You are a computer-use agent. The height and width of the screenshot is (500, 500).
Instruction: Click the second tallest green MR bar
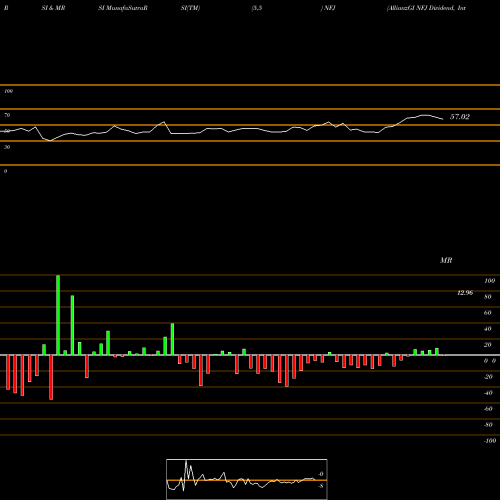pyautogui.click(x=72, y=325)
